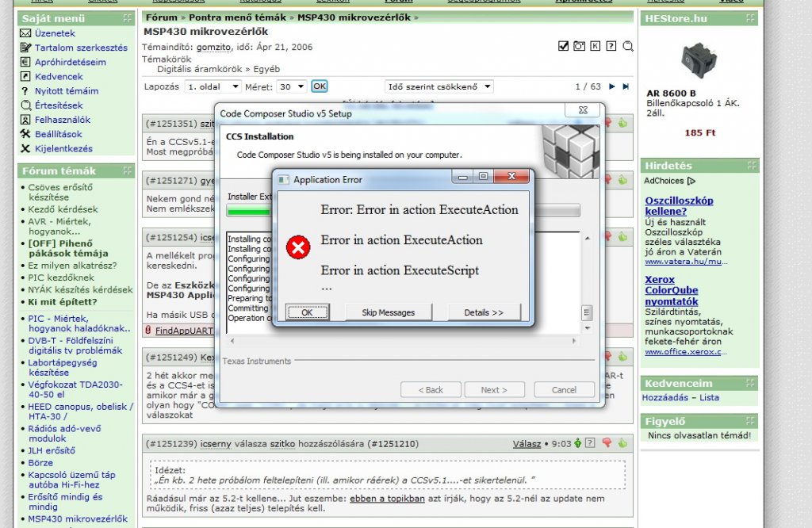Image resolution: width=812 pixels, height=528 pixels.
Task: Collapse the Fórum témák panel
Action: coord(128,170)
